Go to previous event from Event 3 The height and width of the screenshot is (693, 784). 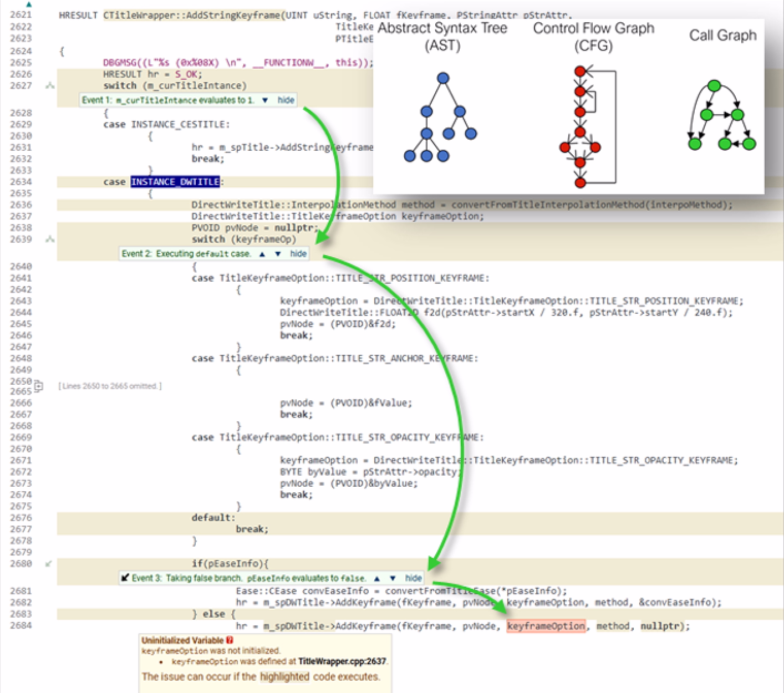click(377, 578)
